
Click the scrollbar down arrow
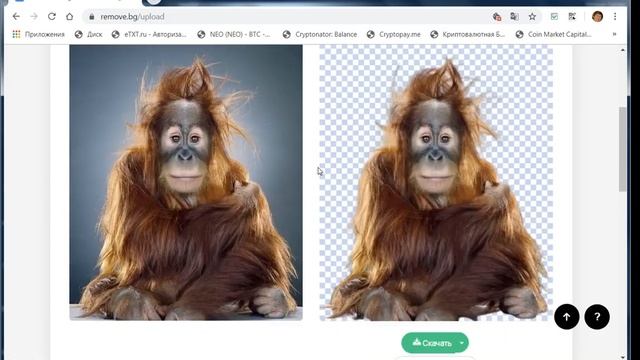[622, 357]
